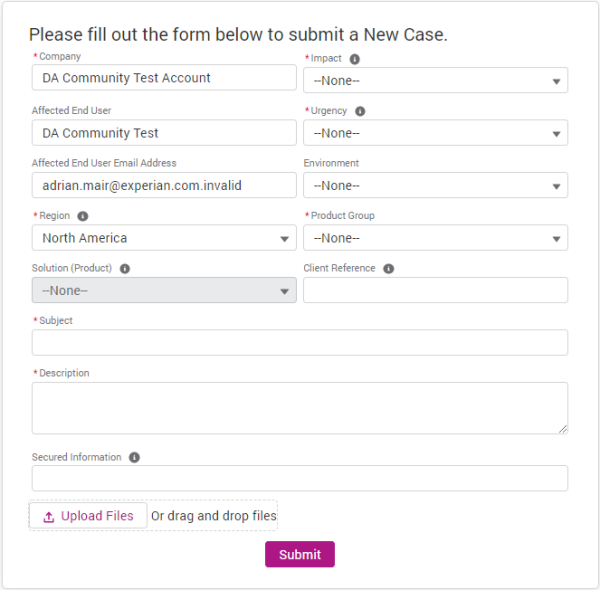Click the upload arrow icon on Upload Files
Screen dimensions: 600x590
(49, 517)
